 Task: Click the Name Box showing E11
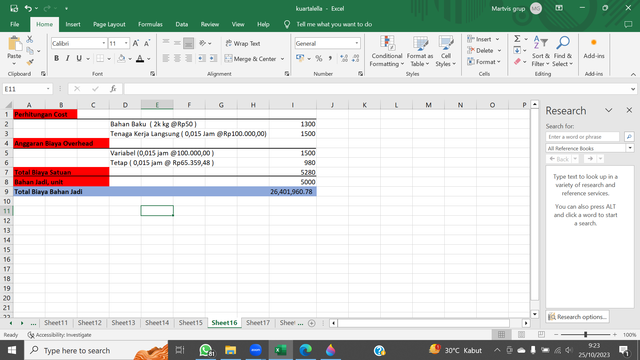tap(27, 89)
